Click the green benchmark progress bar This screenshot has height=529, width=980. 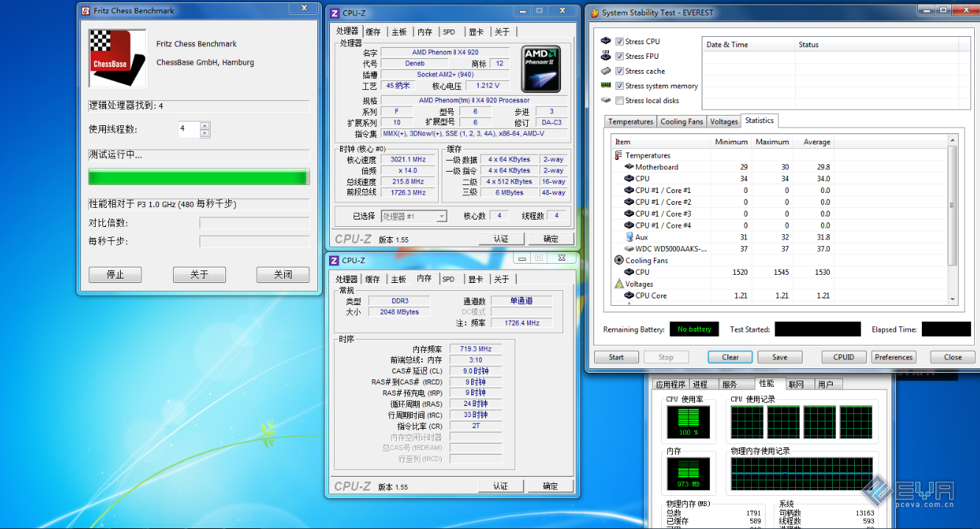pyautogui.click(x=197, y=177)
